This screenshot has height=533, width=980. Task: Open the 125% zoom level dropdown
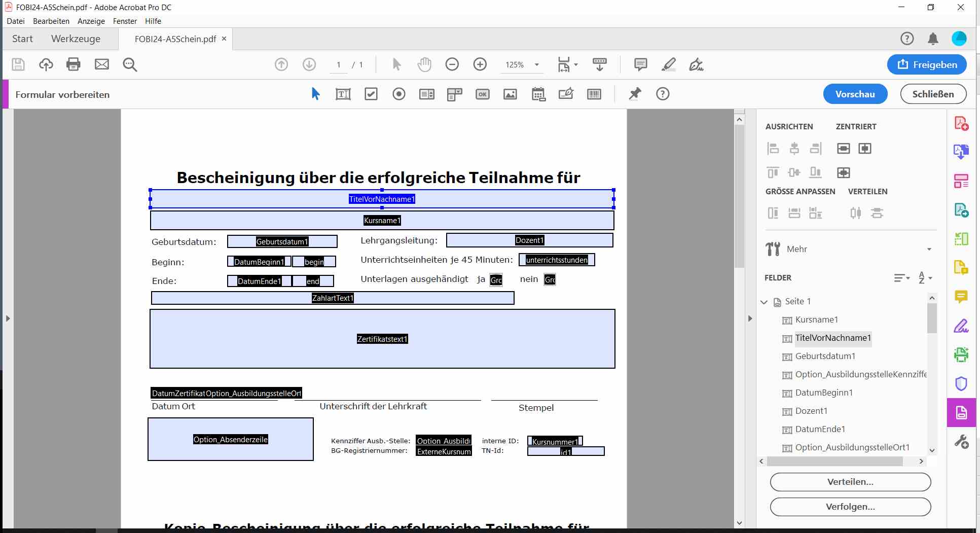coord(536,65)
